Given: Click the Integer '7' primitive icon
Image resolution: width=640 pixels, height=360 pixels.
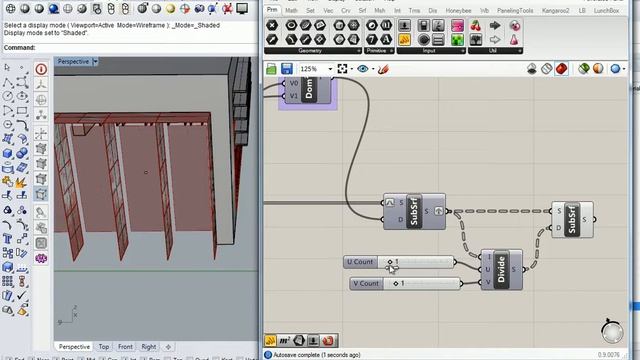Looking at the screenshot, I should pos(371,40).
